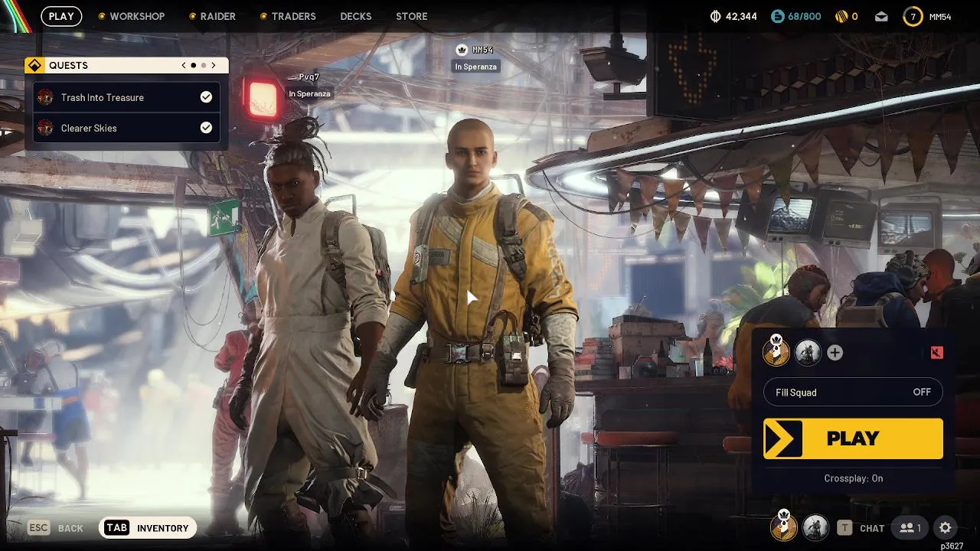The width and height of the screenshot is (980, 551).
Task: Click the MM54 username in top bar
Action: click(940, 17)
